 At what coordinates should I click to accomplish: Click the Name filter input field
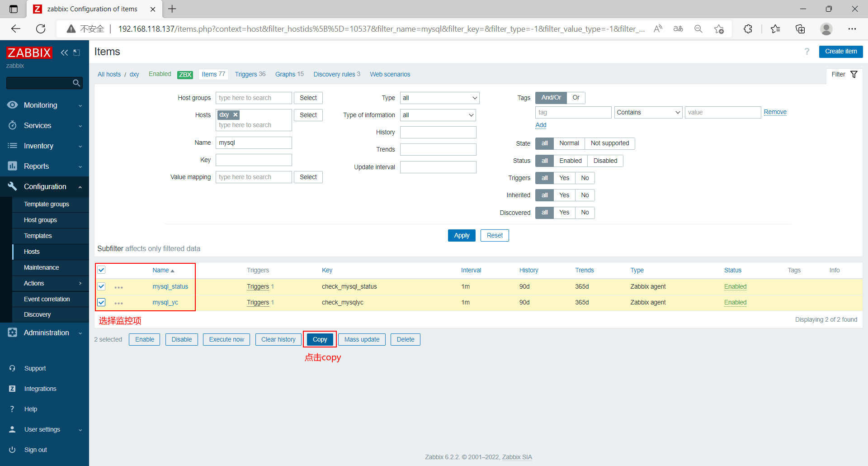(254, 143)
